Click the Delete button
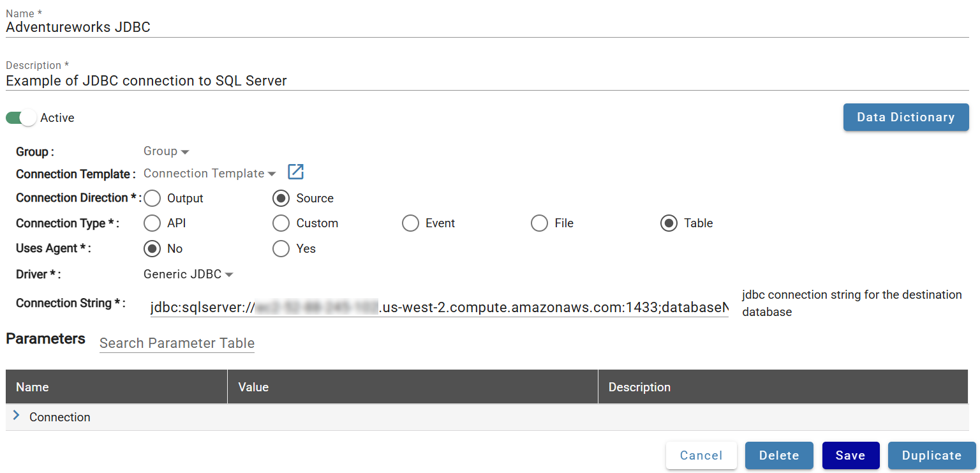980x473 pixels. click(x=779, y=455)
